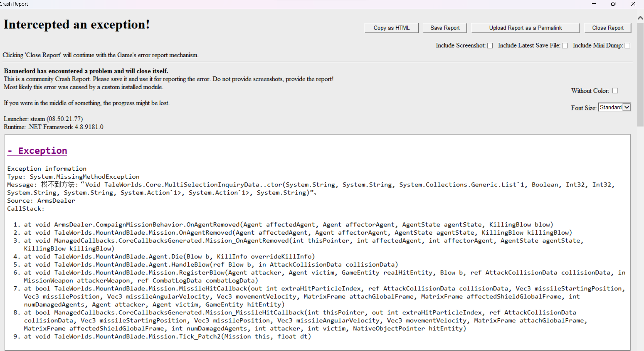Collapse the Exception section header
The height and width of the screenshot is (351, 644).
[37, 151]
